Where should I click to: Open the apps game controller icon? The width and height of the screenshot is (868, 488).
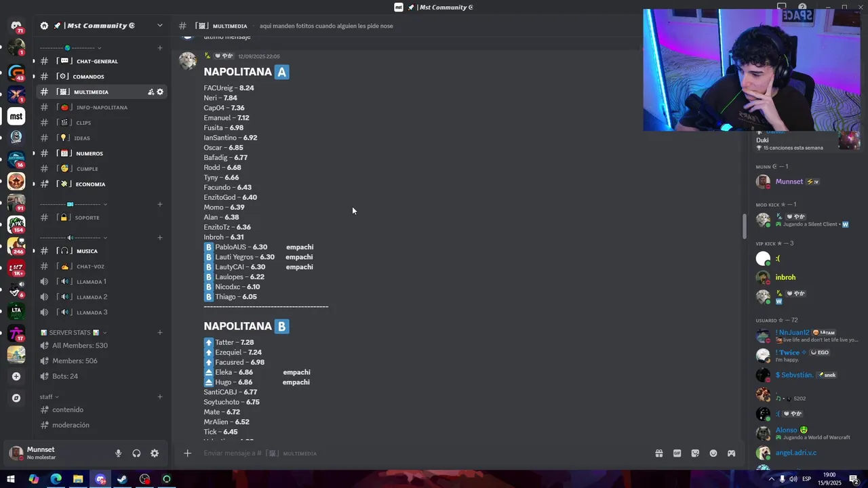coord(732,453)
